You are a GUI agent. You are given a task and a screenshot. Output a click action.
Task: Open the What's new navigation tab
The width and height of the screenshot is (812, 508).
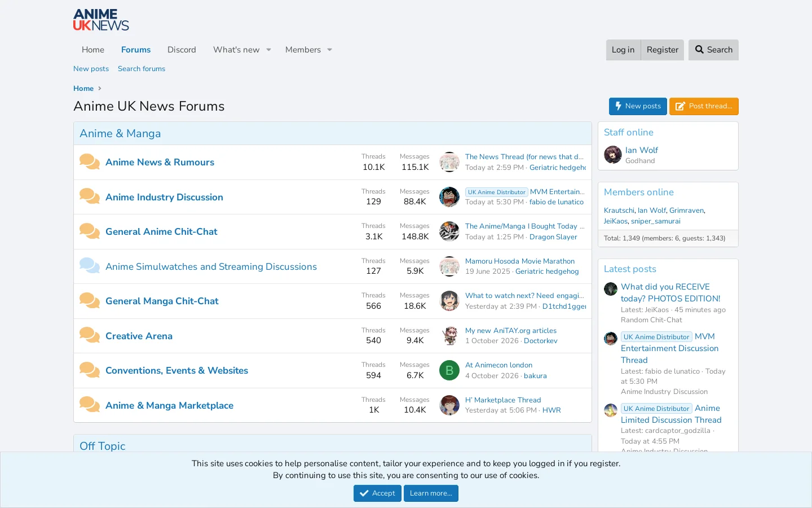coord(236,50)
